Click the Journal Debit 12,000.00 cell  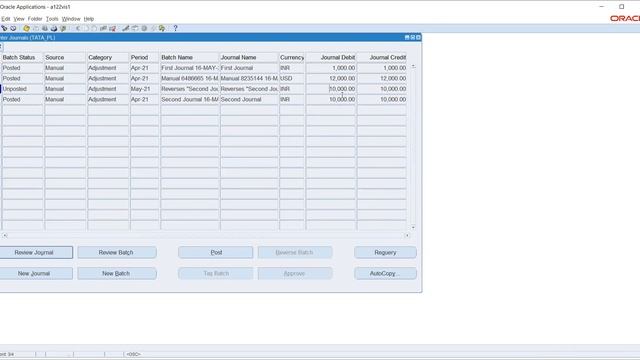(331, 78)
